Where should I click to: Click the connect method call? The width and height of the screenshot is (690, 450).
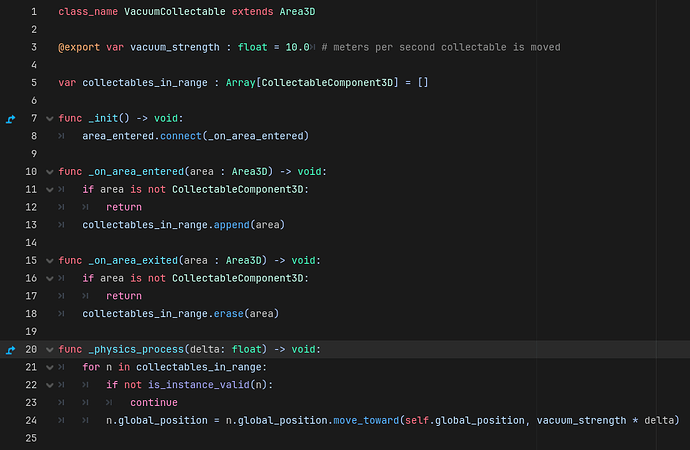pos(180,136)
